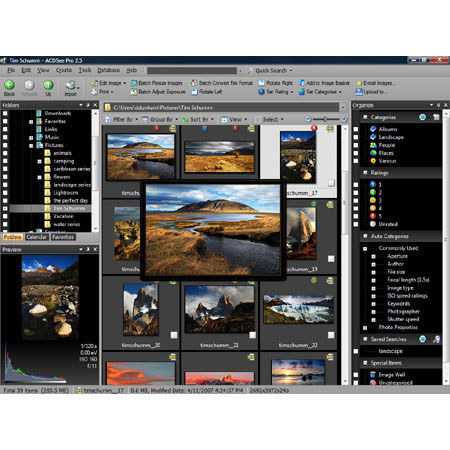Open the Image Well special item
Screen dimensions: 450x450
coord(391,375)
